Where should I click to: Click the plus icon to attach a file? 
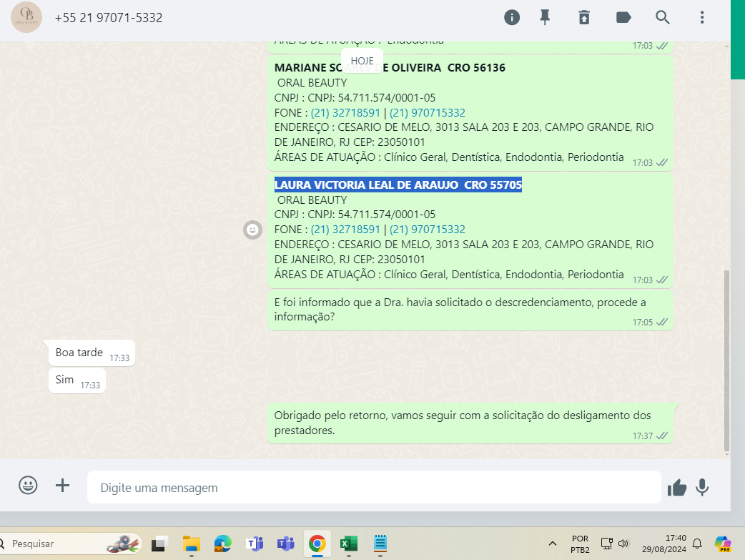(62, 486)
